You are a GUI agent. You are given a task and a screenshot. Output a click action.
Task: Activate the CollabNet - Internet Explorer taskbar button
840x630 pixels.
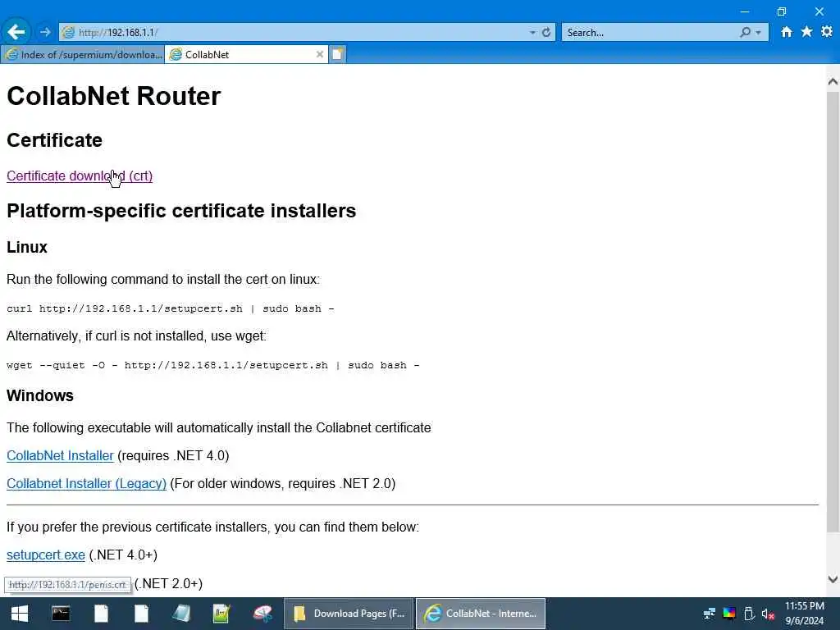(481, 614)
